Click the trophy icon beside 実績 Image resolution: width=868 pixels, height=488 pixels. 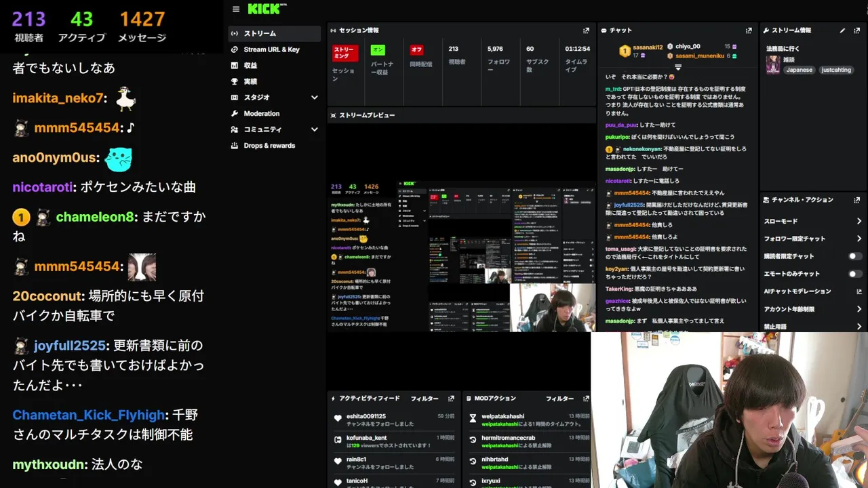235,81
